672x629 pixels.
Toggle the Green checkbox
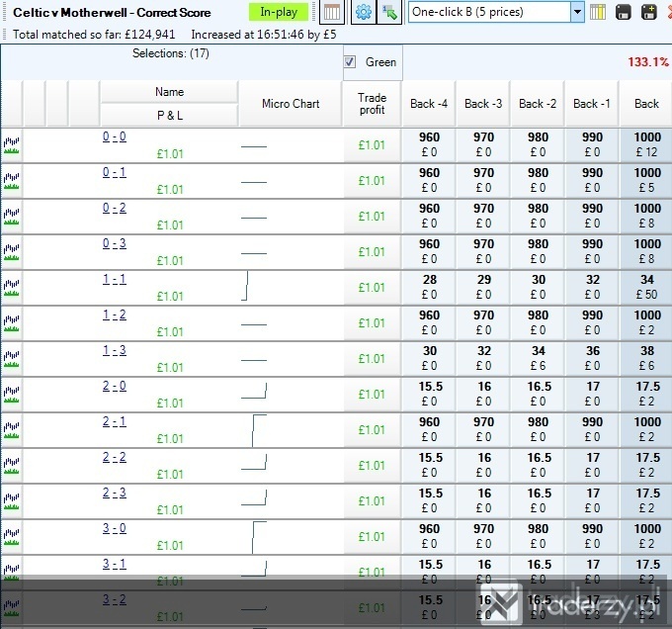(x=350, y=62)
